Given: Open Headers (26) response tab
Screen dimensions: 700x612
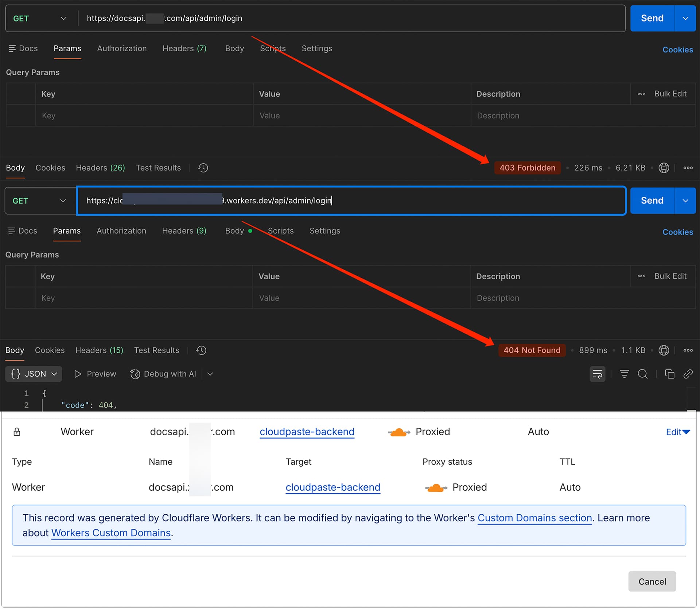Looking at the screenshot, I should click(x=100, y=168).
